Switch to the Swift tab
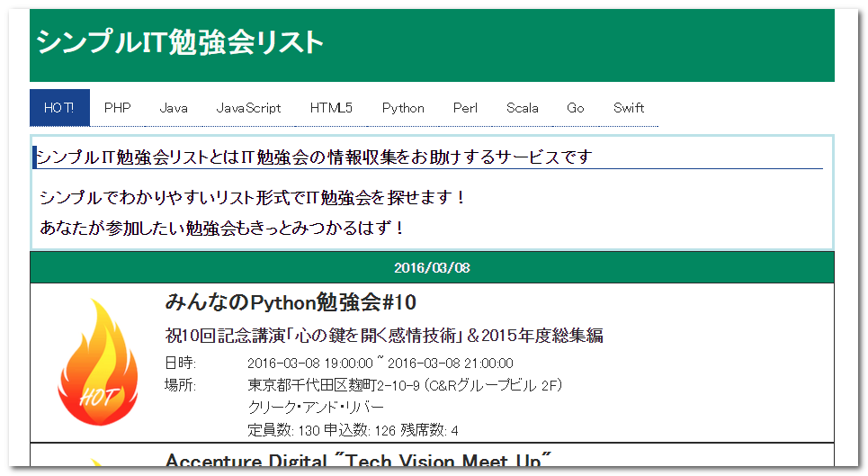 629,108
